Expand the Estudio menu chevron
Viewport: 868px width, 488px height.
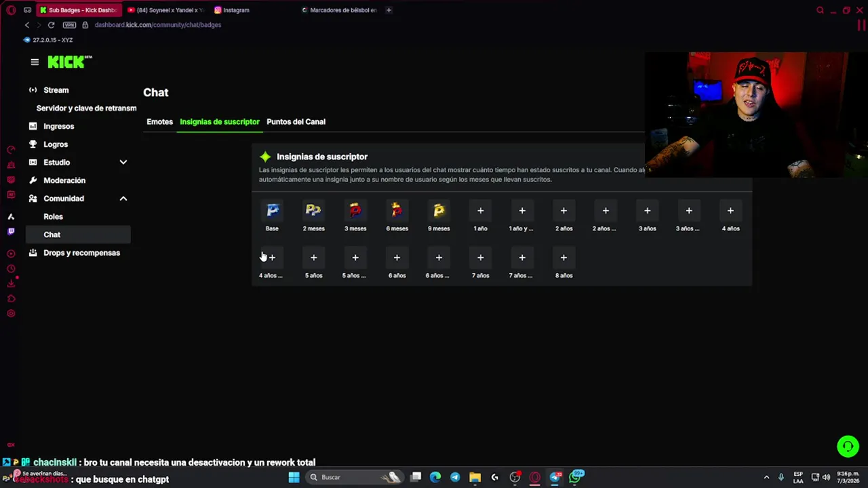(x=123, y=163)
